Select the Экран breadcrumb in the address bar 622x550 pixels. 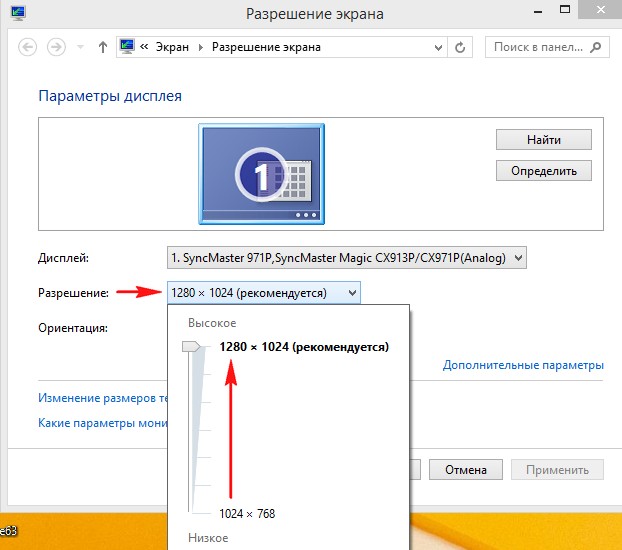pos(172,47)
